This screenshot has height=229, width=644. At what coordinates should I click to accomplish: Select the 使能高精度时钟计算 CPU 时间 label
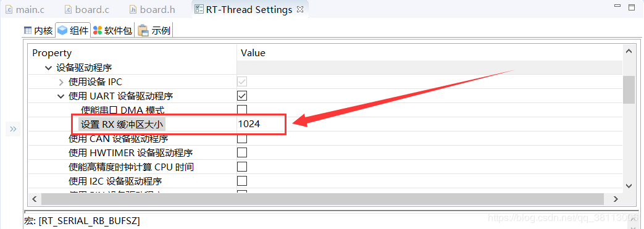tap(131, 167)
